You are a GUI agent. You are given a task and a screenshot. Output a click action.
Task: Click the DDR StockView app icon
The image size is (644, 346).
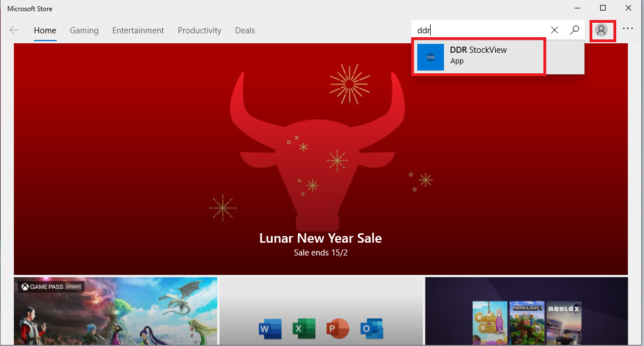tap(431, 57)
